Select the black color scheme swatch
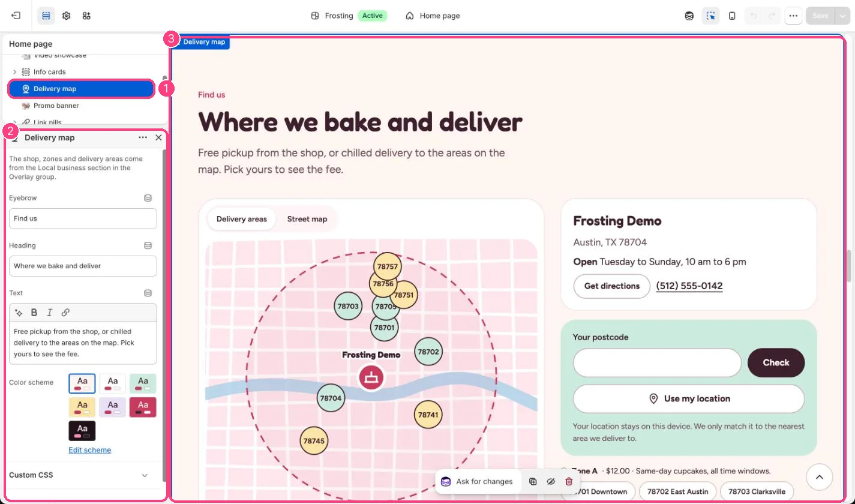 [x=82, y=431]
